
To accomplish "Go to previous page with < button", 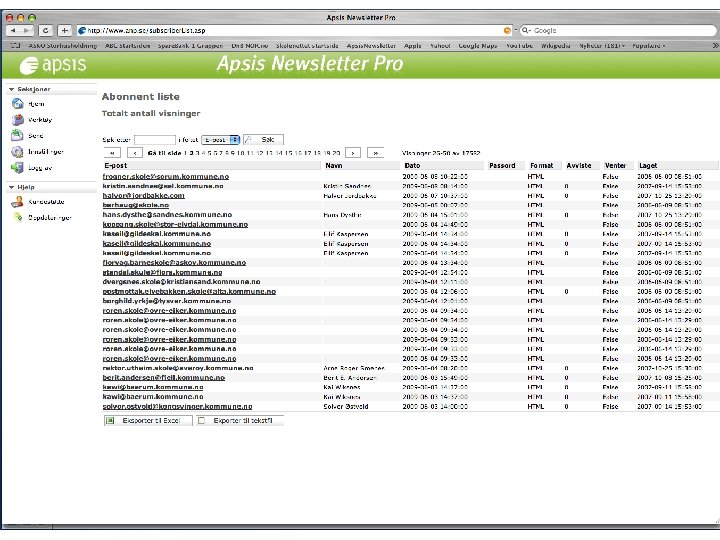I will pos(135,153).
